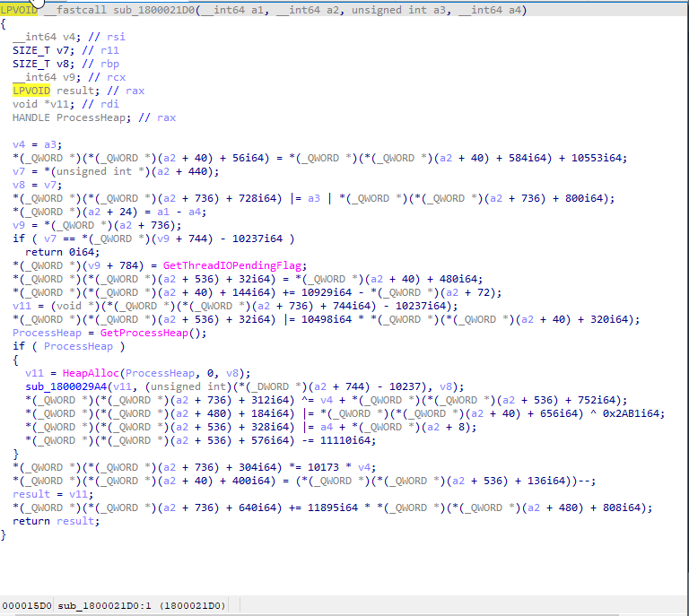Screen dimensions: 689x616
Task: Click the final 'return result;' statement
Action: pos(57,521)
